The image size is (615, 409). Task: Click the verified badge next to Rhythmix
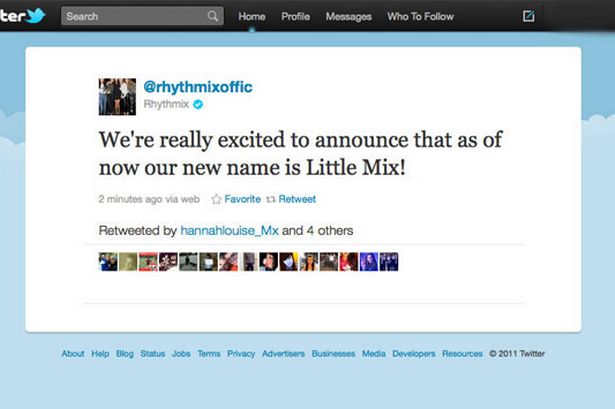point(198,104)
